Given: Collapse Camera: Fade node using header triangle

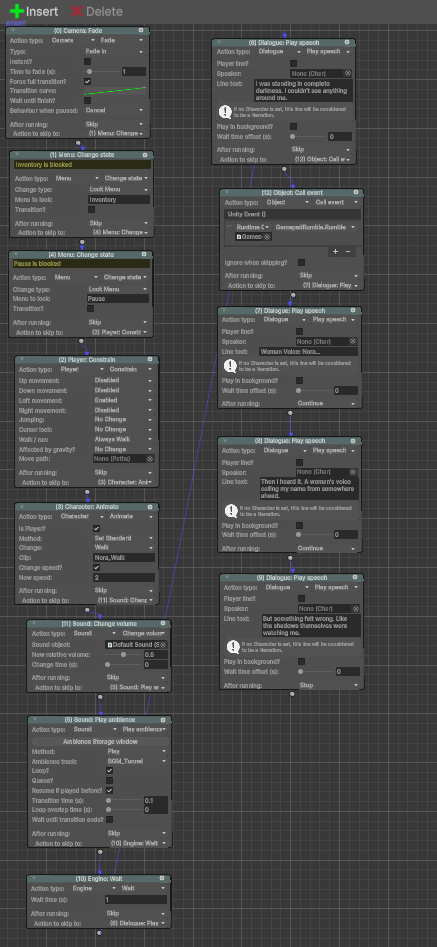Looking at the screenshot, I should pos(13,30).
